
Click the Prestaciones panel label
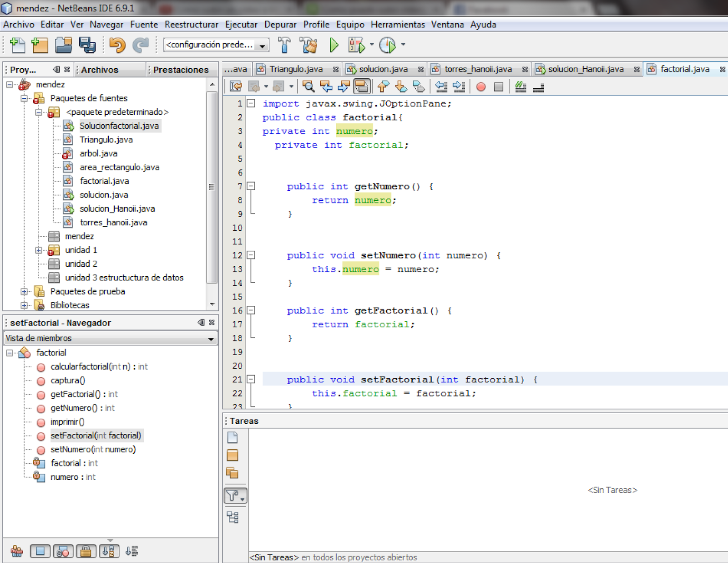181,69
